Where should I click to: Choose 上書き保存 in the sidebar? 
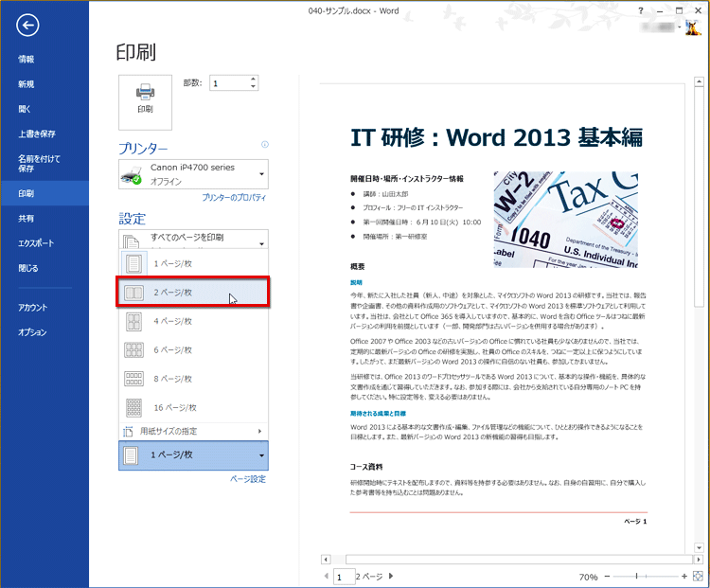click(44, 134)
